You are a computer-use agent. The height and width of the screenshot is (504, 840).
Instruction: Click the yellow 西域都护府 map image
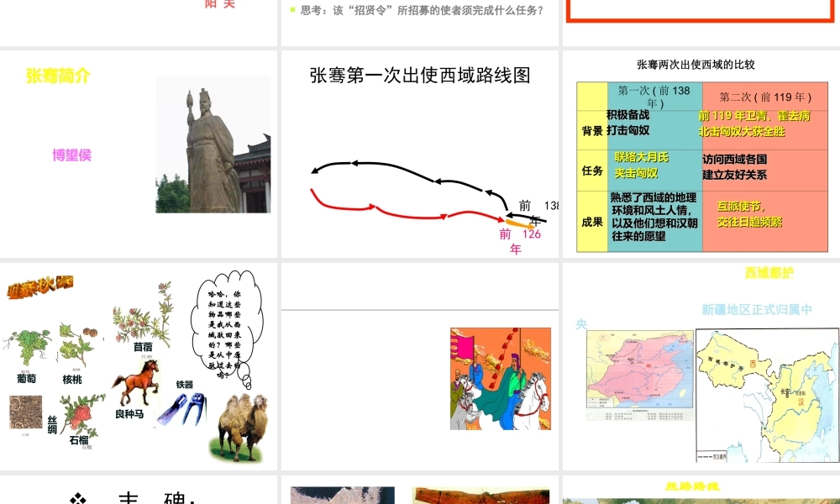point(767,396)
